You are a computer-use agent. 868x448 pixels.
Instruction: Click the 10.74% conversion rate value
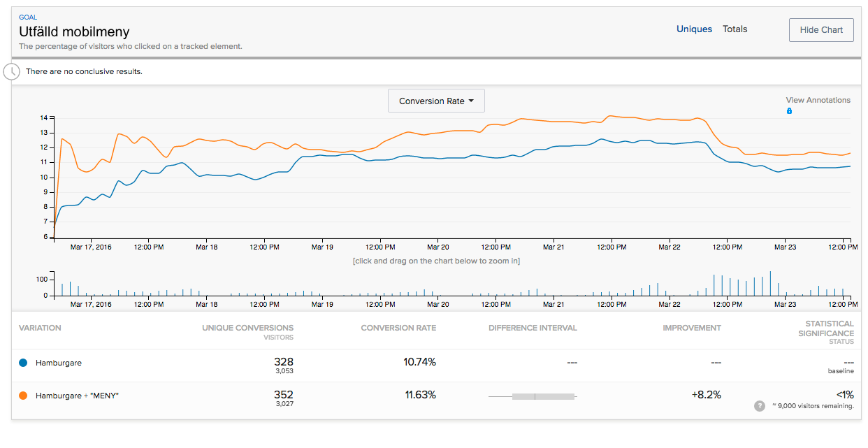[420, 362]
